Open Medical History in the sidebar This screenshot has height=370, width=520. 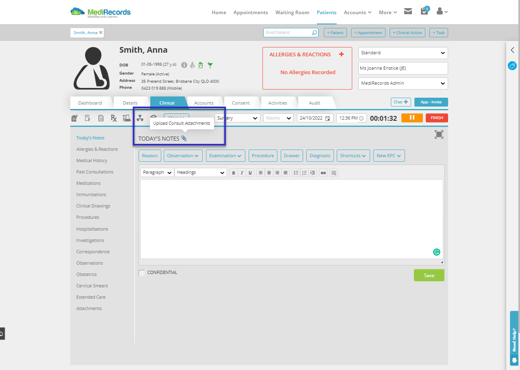tap(92, 160)
